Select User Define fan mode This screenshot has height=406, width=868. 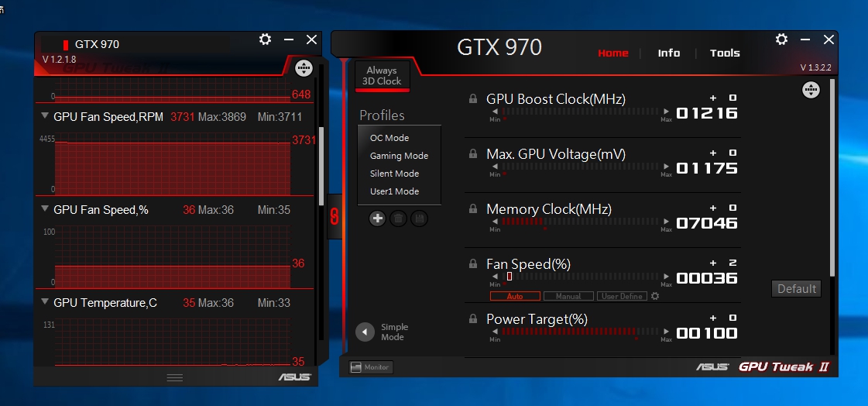(622, 296)
